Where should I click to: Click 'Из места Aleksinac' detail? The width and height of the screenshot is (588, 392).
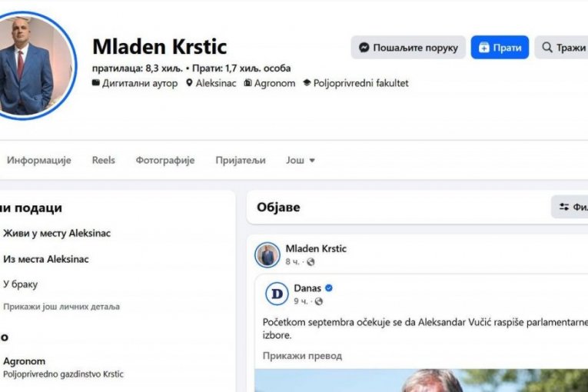tap(46, 259)
